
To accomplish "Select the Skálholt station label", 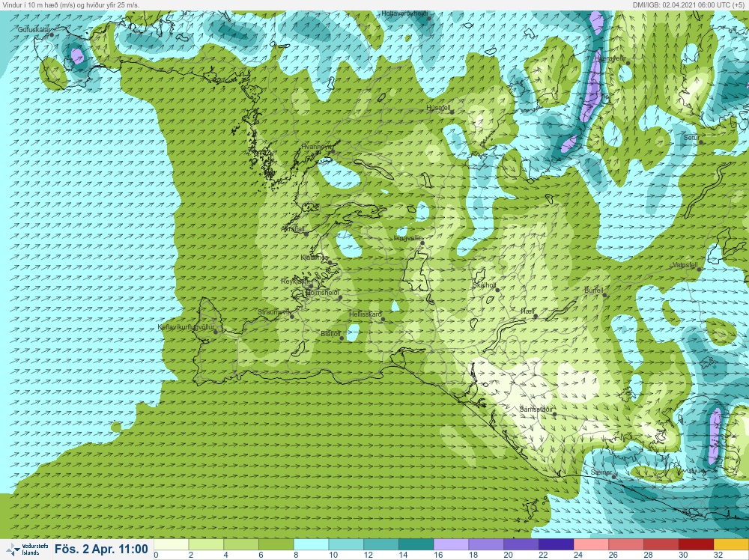I will click(x=485, y=285).
